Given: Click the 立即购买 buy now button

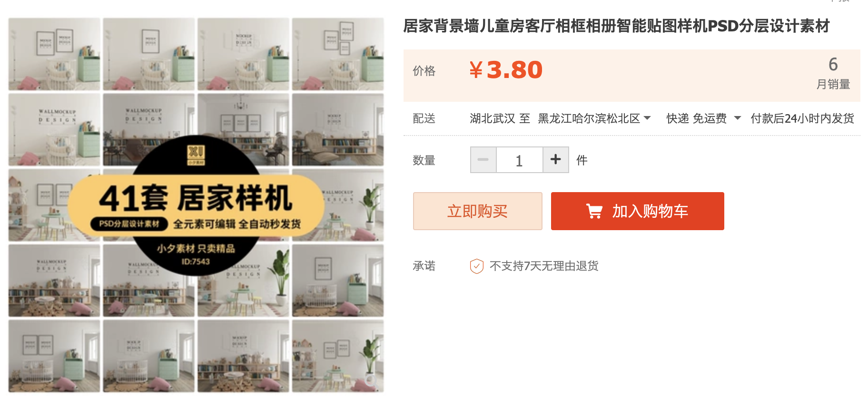Looking at the screenshot, I should click(x=477, y=211).
